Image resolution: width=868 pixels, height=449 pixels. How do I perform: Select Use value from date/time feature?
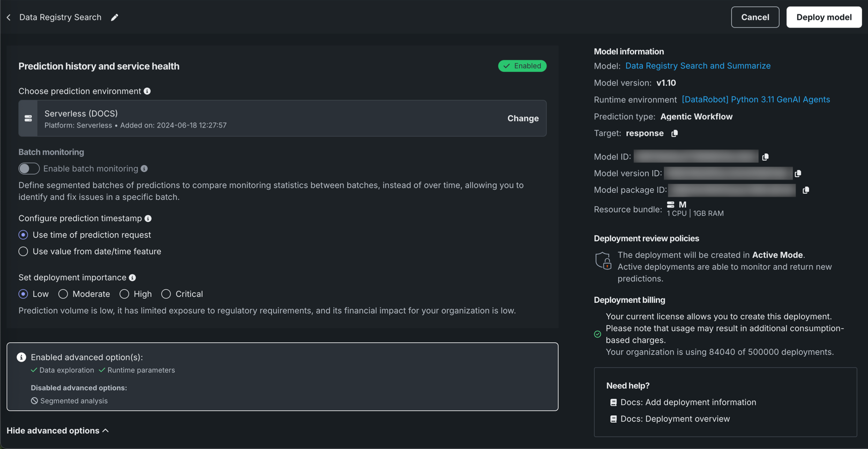coord(23,251)
